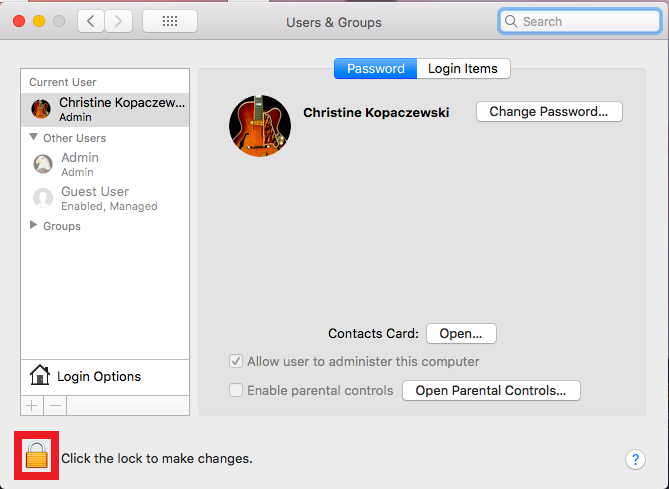669x489 pixels.
Task: Click the Users & Groups window title
Action: click(334, 22)
